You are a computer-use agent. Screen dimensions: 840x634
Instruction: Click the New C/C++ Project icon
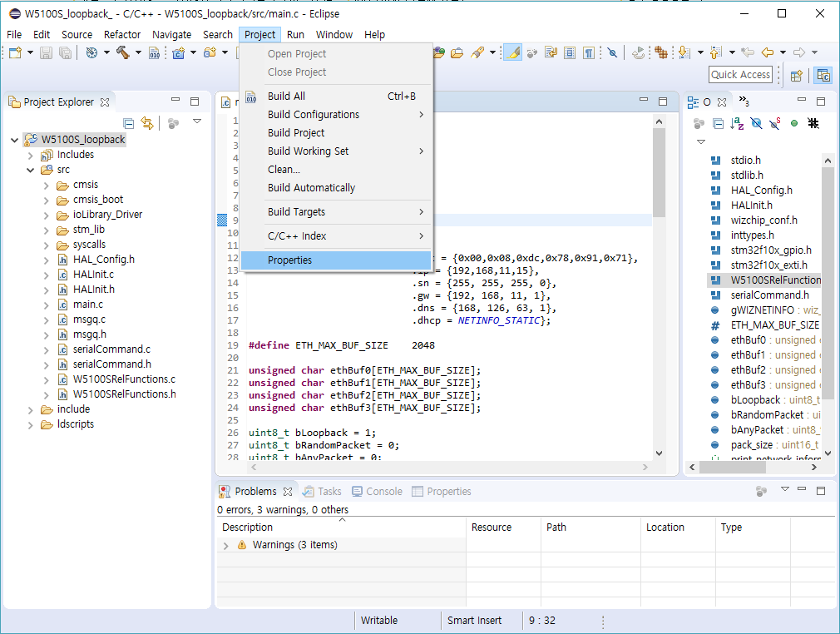pos(178,52)
